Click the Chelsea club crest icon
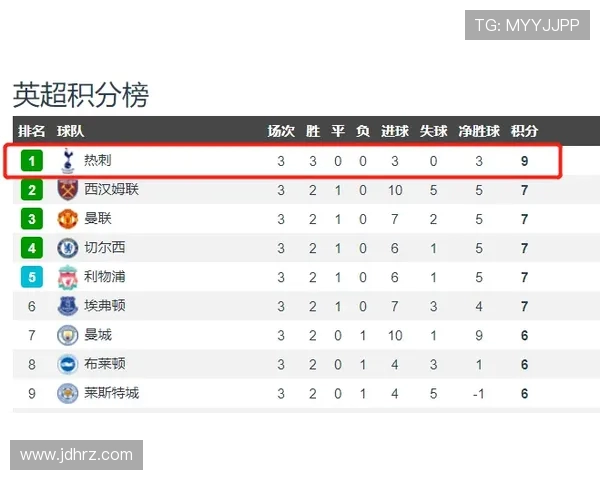This screenshot has width=600, height=480. (x=67, y=247)
